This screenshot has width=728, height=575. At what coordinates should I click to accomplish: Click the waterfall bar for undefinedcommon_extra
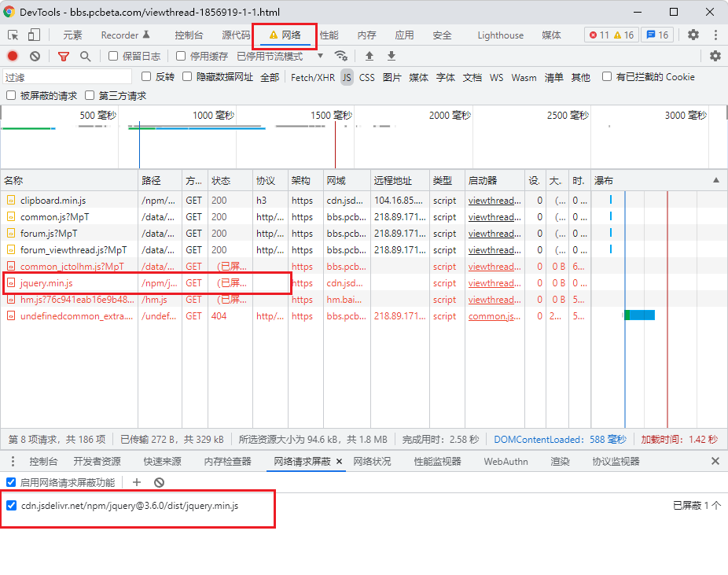click(x=639, y=315)
